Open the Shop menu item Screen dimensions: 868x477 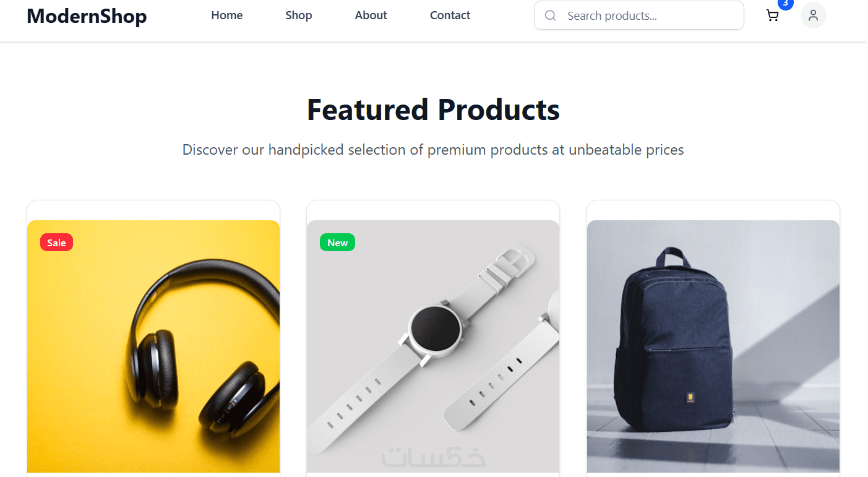pyautogui.click(x=299, y=15)
